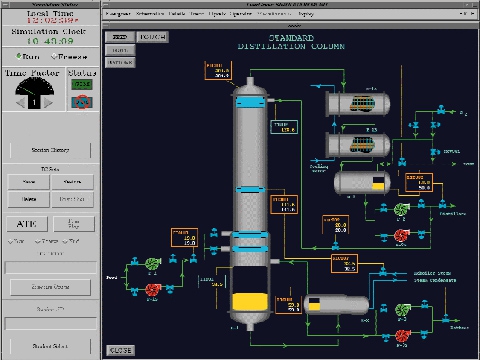The image size is (480, 360).
Task: Open the reflux flow controller box
Action: tap(335, 225)
